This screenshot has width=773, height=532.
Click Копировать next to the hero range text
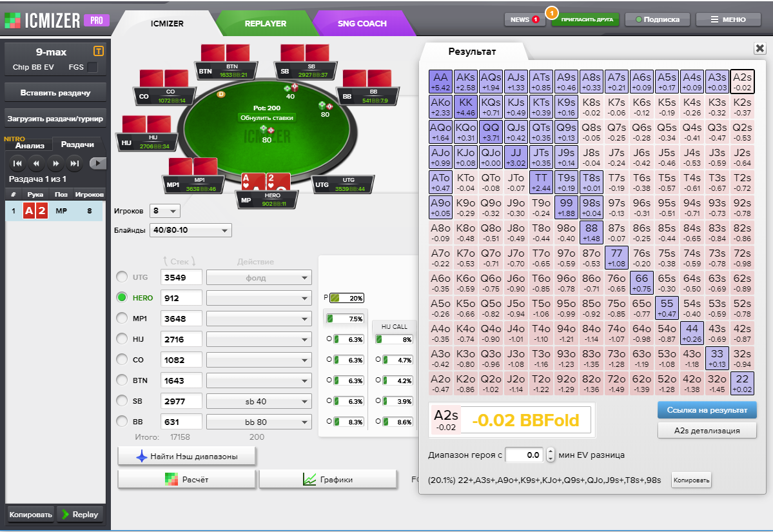click(691, 480)
